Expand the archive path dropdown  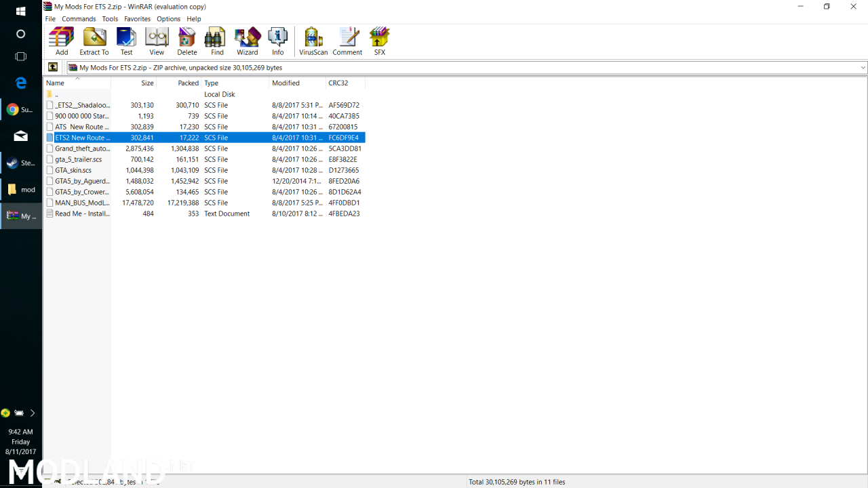[863, 68]
